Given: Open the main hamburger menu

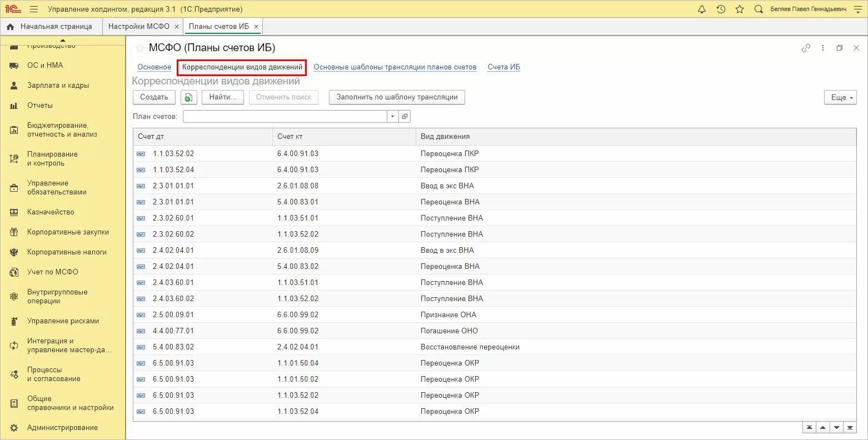Looking at the screenshot, I should pos(34,9).
